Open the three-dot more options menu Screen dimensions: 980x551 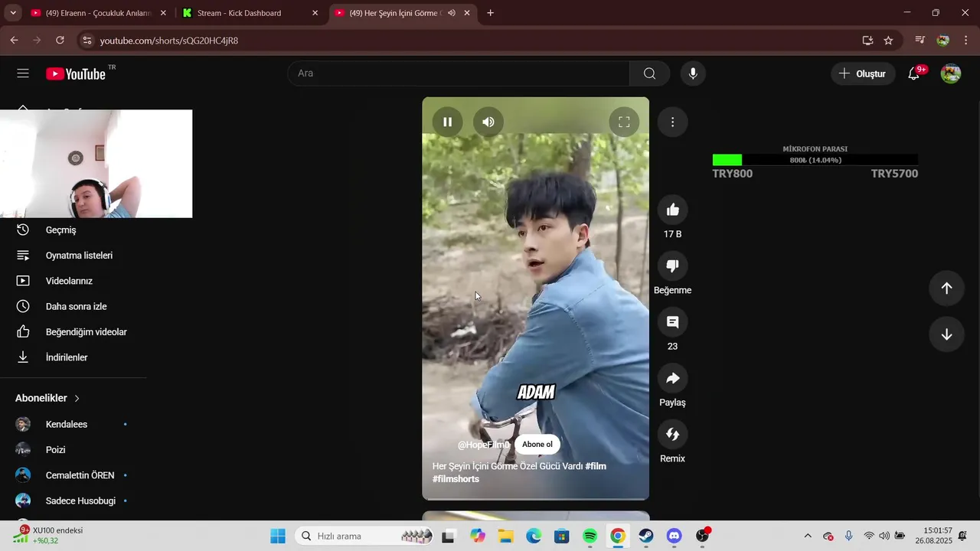(672, 122)
